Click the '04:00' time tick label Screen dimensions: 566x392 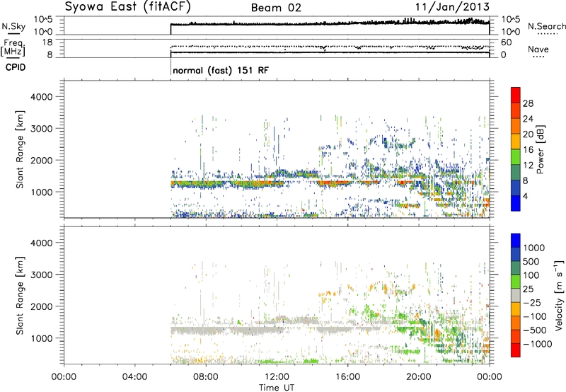[134, 377]
